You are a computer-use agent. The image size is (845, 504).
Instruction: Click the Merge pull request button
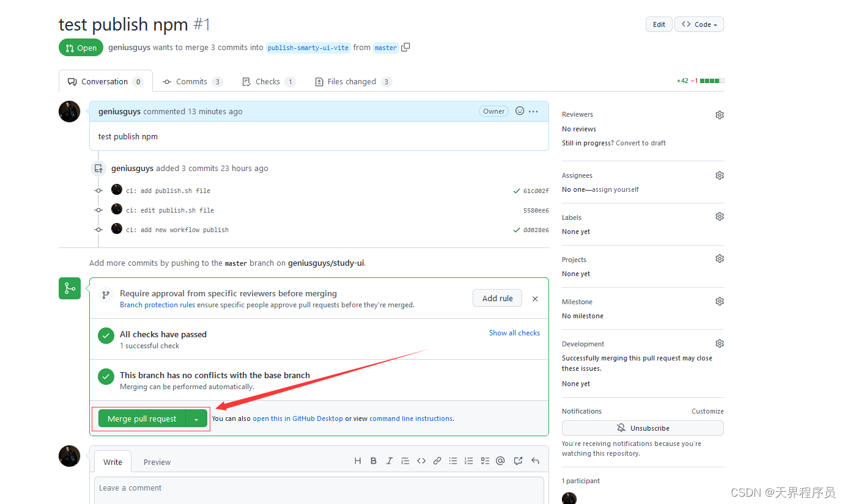(x=142, y=419)
